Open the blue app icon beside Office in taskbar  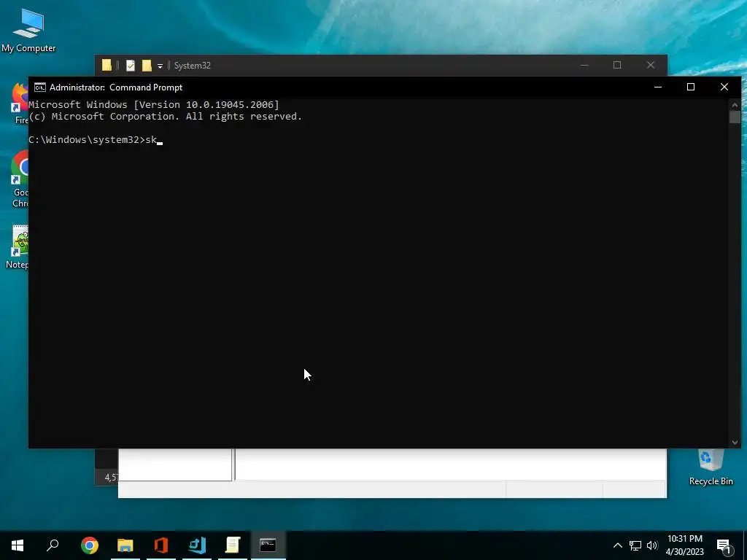click(x=197, y=545)
